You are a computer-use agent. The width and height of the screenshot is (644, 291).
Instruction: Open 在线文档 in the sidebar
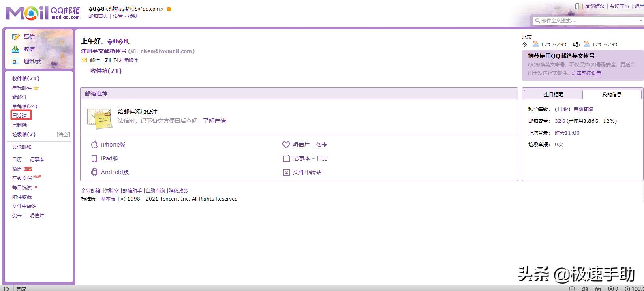point(22,178)
